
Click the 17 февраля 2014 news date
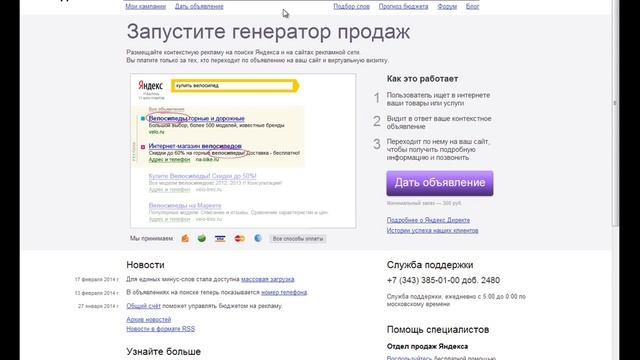(96, 280)
